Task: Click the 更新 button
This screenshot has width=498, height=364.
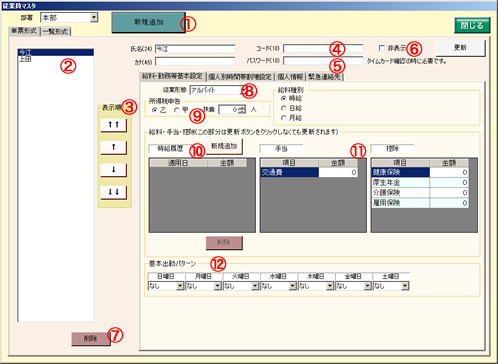Action: 460,48
